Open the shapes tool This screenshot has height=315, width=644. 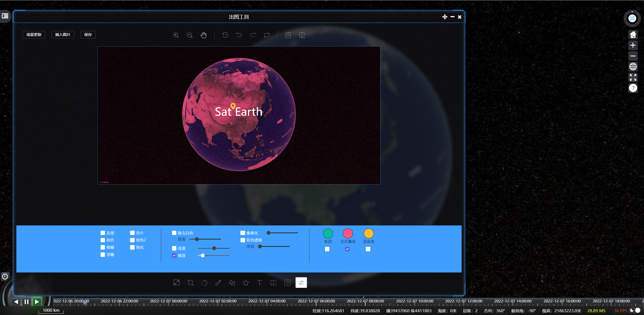(232, 283)
